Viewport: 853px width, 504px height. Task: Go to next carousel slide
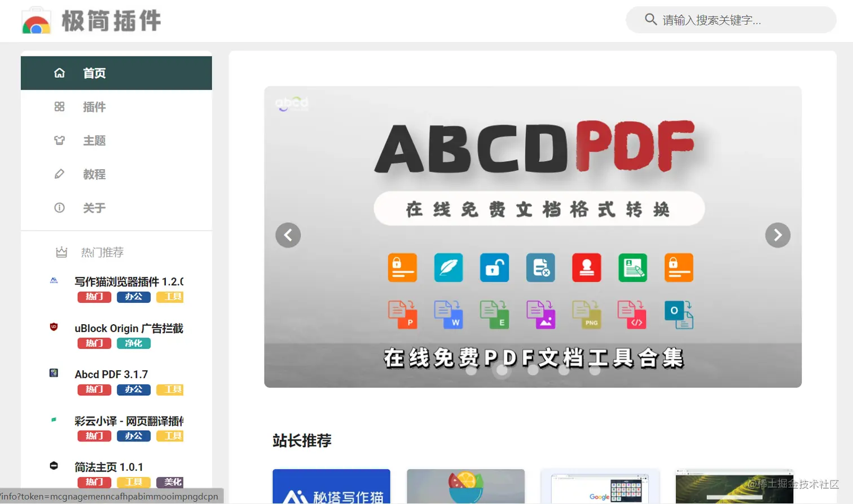click(777, 235)
